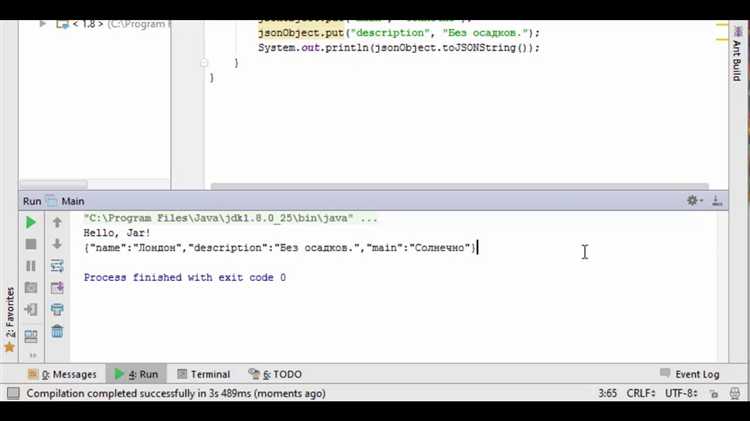Click the java.exe path line in console
Screen dimensions: 750x421
(x=231, y=218)
